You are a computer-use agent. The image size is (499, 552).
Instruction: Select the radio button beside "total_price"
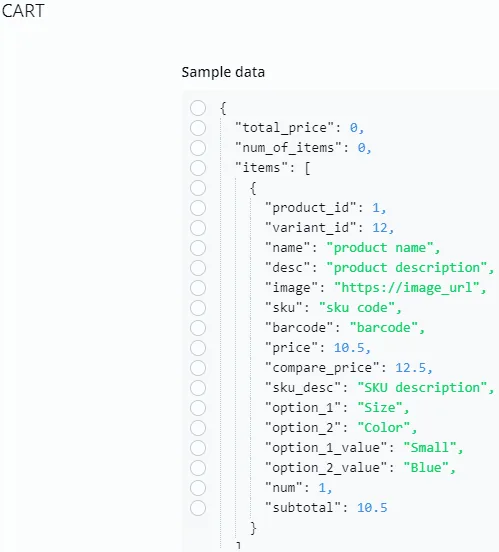click(198, 128)
